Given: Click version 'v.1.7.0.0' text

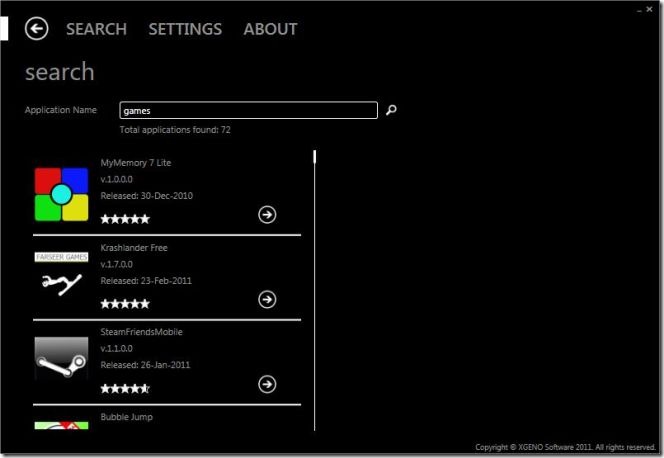Looking at the screenshot, I should pyautogui.click(x=116, y=264).
